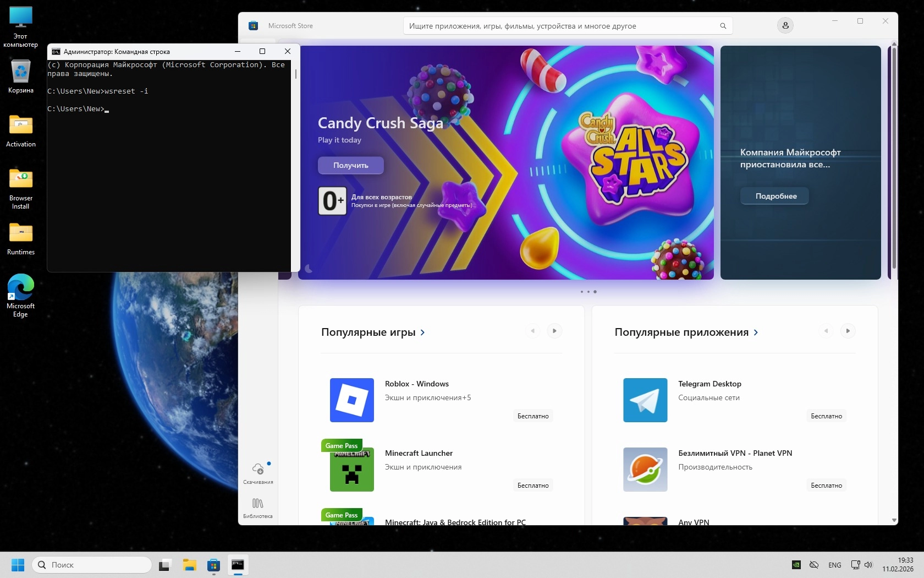Open the Roblox app thumbnail

tap(352, 400)
